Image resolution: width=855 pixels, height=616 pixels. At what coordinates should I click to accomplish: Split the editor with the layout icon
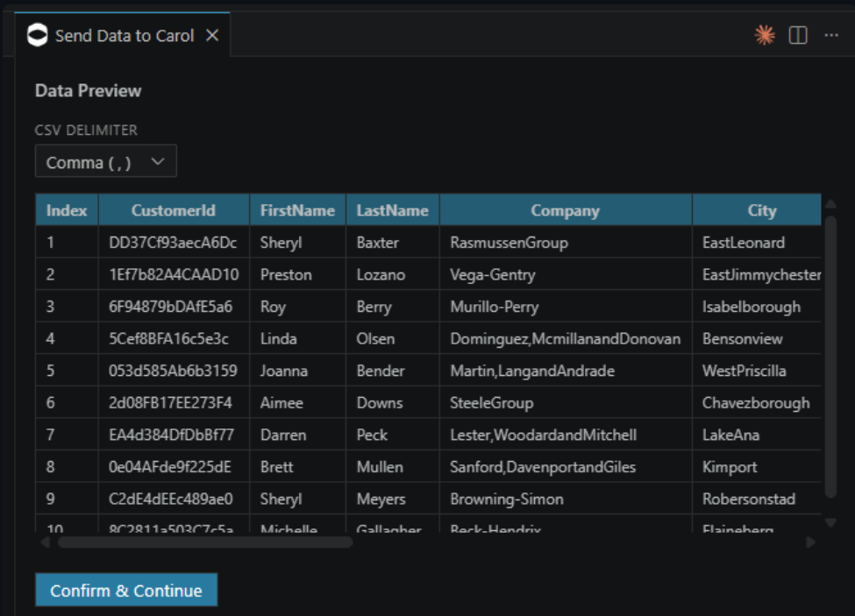[798, 35]
